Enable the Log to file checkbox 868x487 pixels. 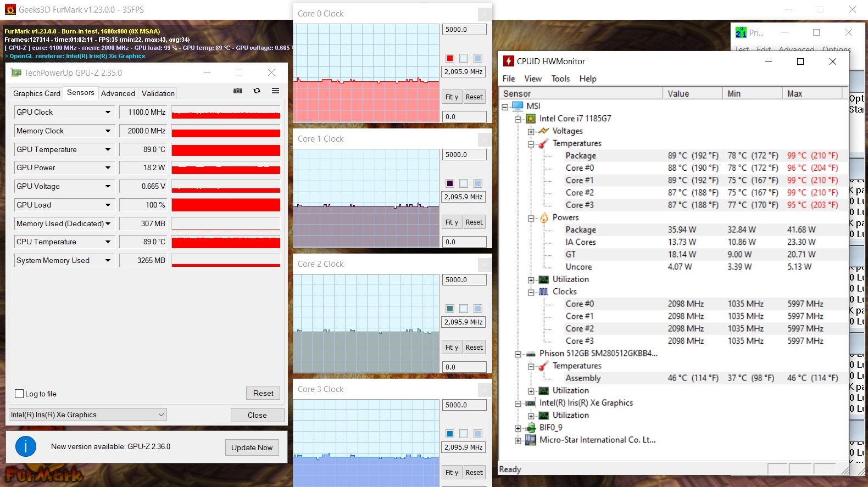point(19,394)
